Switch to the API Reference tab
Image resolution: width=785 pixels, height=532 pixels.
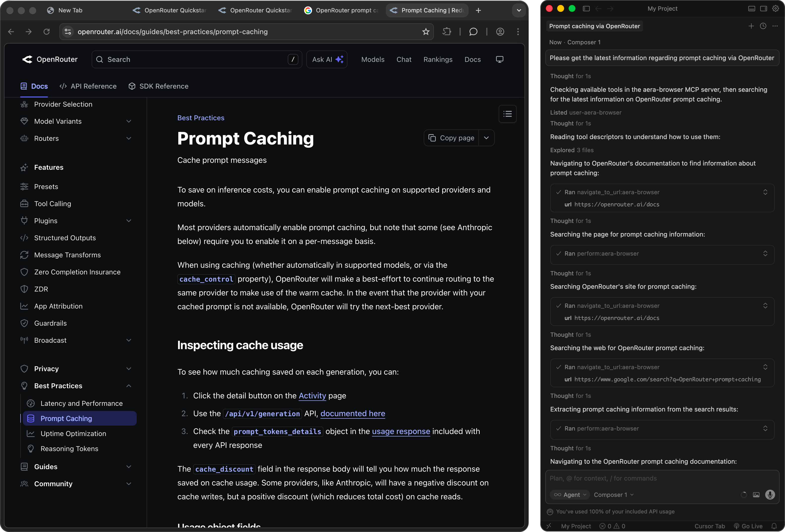(x=88, y=86)
